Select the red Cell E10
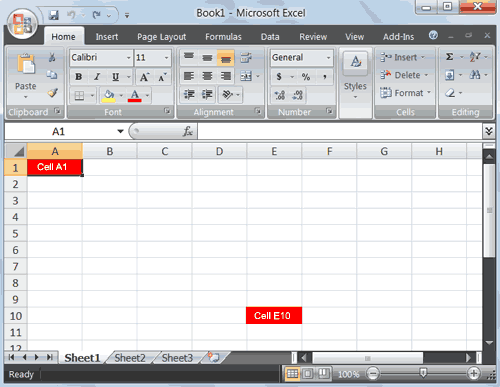 coord(274,315)
